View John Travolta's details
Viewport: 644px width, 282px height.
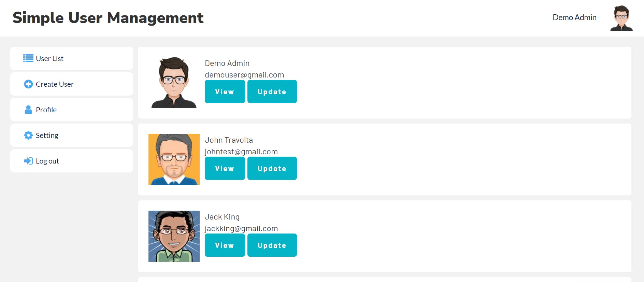click(x=225, y=168)
